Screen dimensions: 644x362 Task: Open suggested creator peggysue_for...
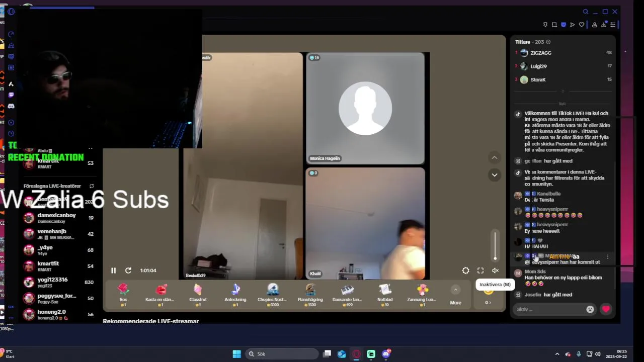[x=58, y=298]
